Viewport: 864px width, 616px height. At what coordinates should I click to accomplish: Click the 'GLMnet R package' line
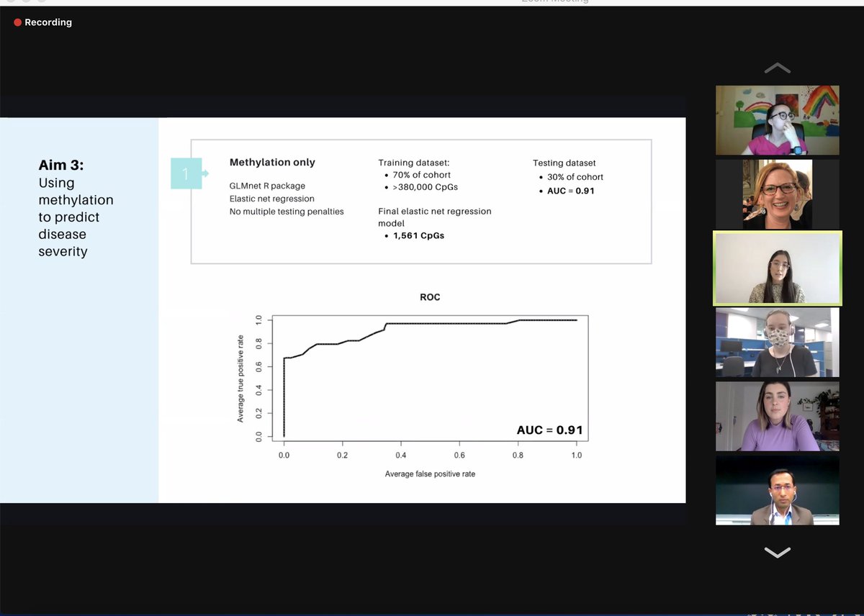[x=267, y=186]
